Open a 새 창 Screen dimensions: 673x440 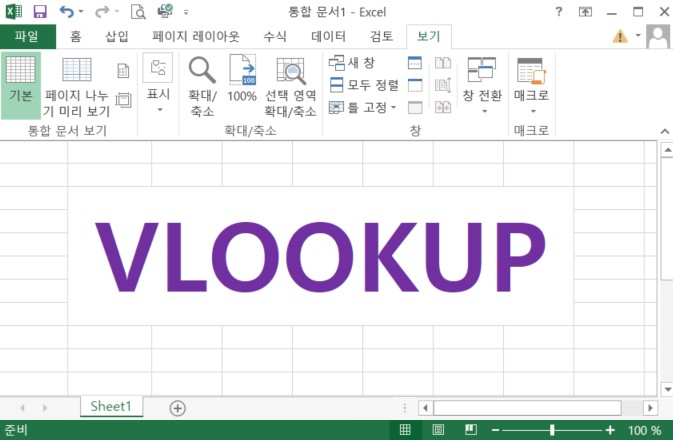(x=352, y=63)
